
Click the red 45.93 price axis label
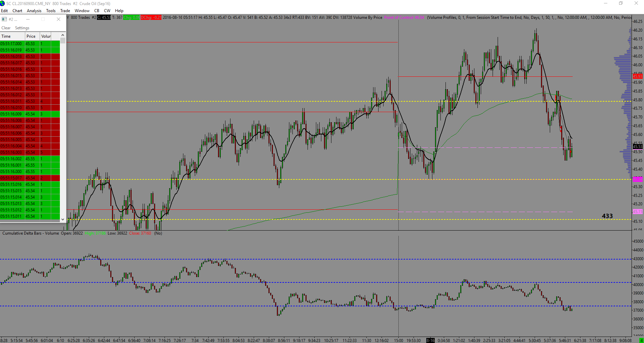click(x=638, y=76)
